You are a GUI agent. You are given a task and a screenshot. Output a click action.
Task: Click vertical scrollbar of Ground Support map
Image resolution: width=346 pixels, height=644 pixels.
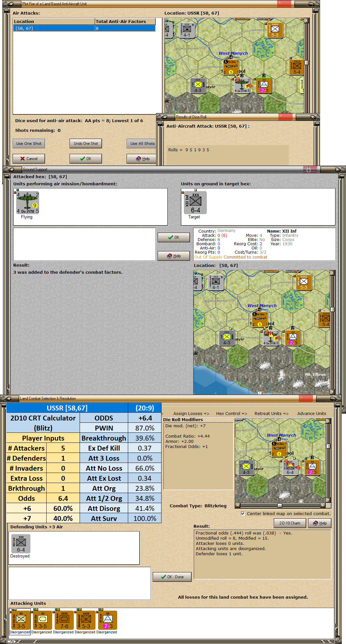coord(332,332)
